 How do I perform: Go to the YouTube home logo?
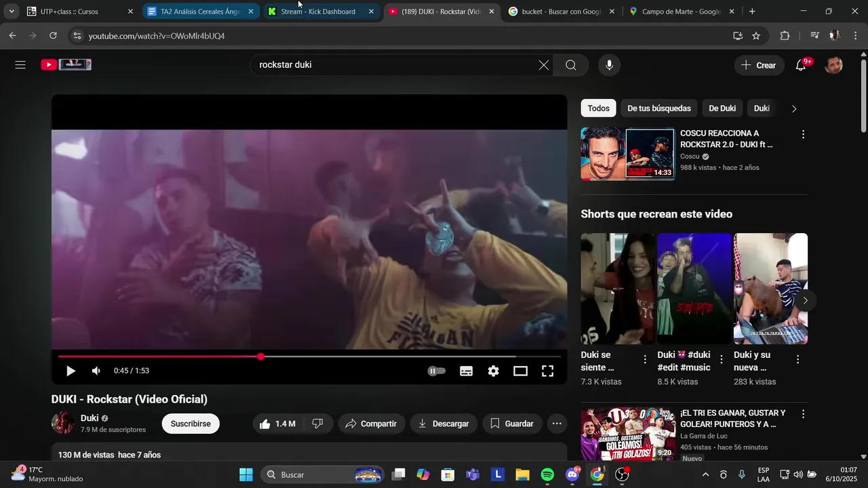[66, 65]
